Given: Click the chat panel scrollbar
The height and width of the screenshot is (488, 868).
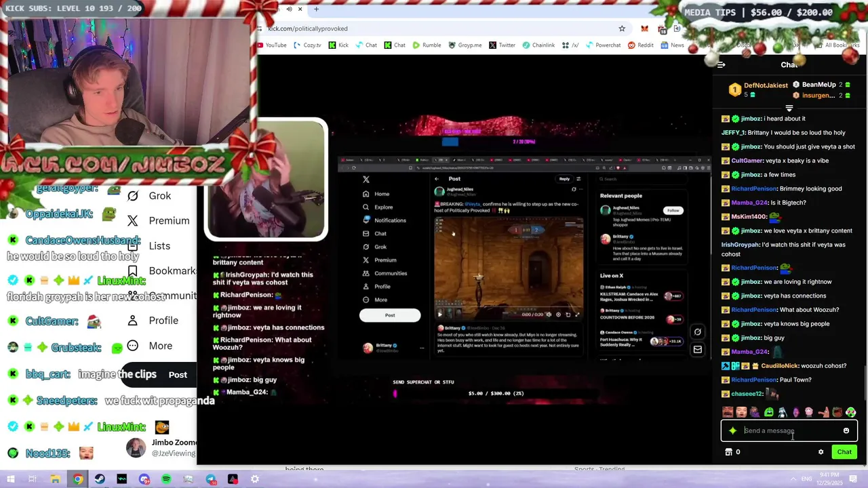Looking at the screenshot, I should click(x=865, y=384).
